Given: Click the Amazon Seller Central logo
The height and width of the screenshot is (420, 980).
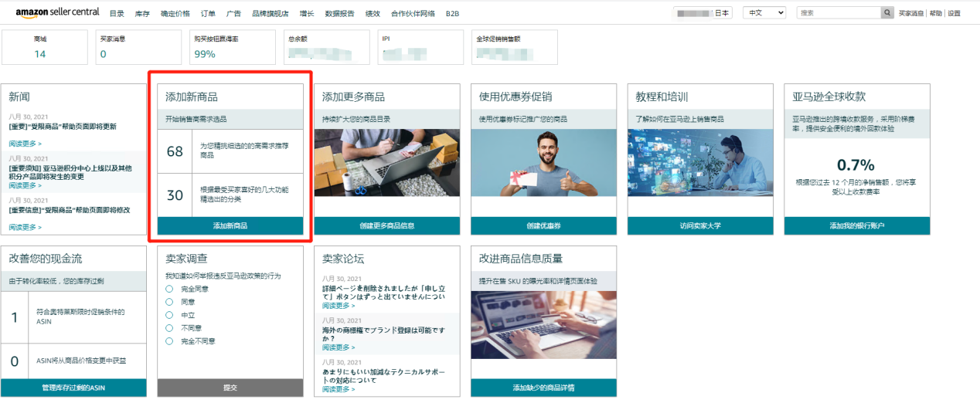Looking at the screenshot, I should (x=58, y=13).
